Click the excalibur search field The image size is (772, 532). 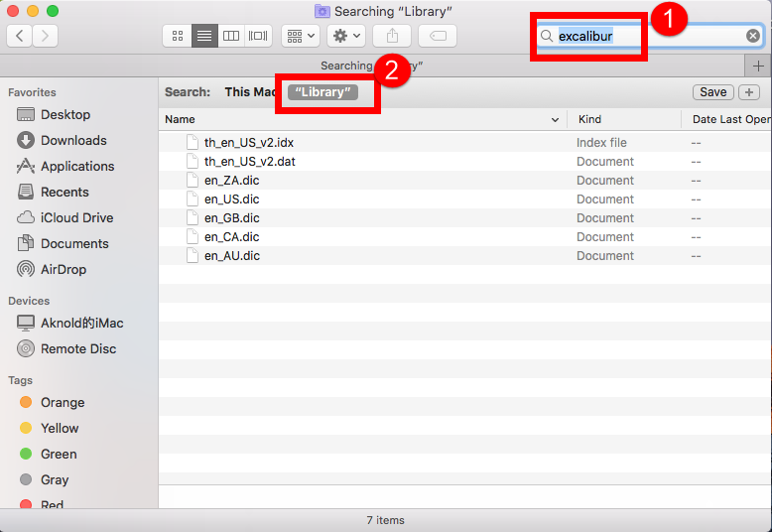pyautogui.click(x=645, y=37)
